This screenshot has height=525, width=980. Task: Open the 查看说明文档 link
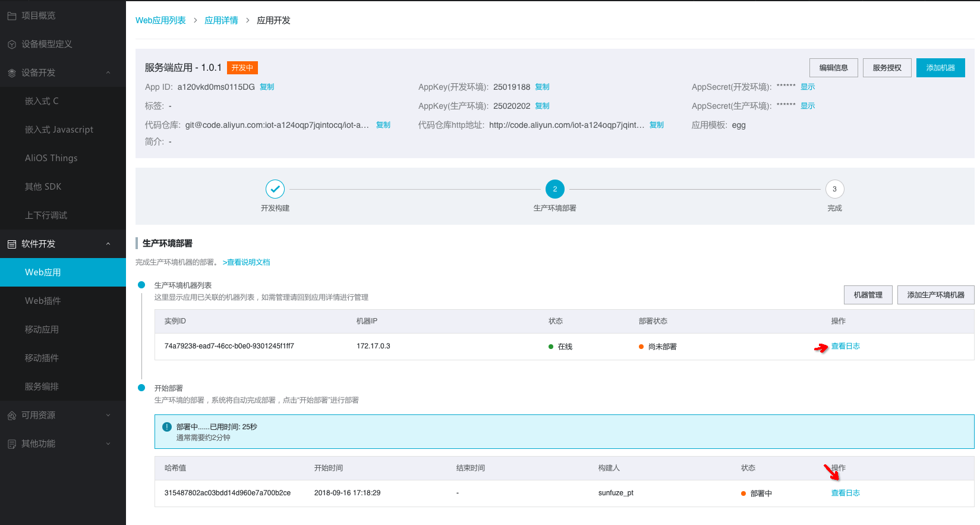tap(247, 262)
